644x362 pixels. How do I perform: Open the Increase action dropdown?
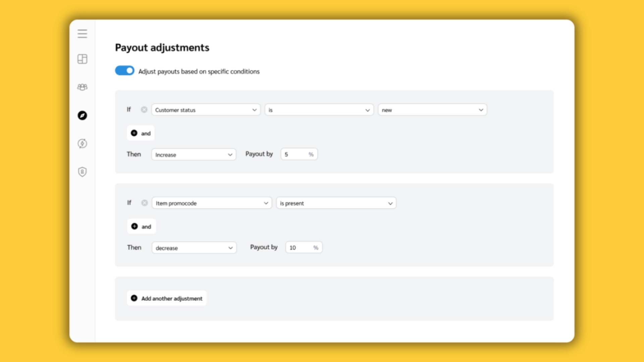(194, 155)
